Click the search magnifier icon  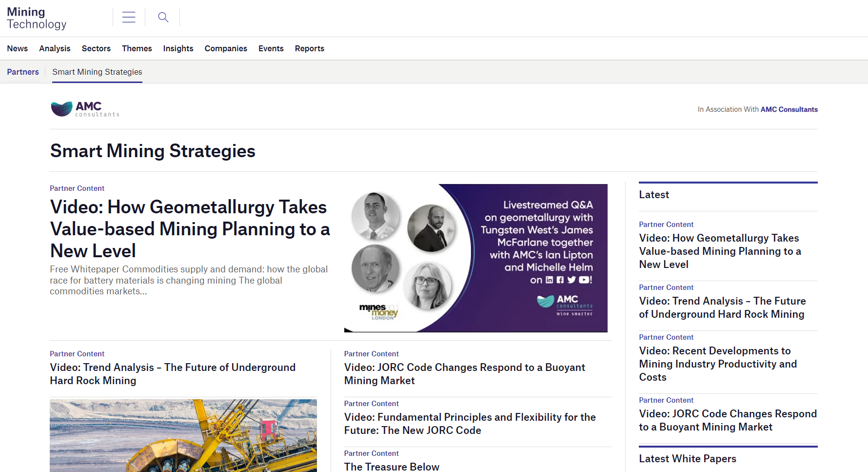click(x=162, y=17)
